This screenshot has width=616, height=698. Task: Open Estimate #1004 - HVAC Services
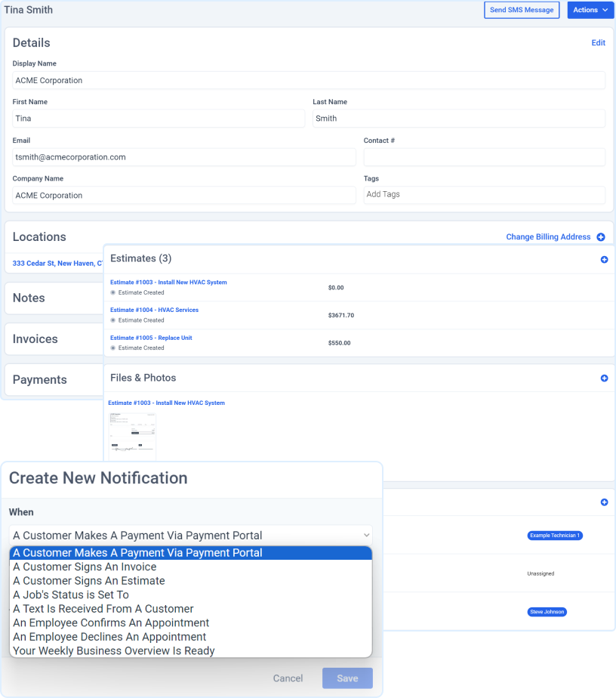154,310
